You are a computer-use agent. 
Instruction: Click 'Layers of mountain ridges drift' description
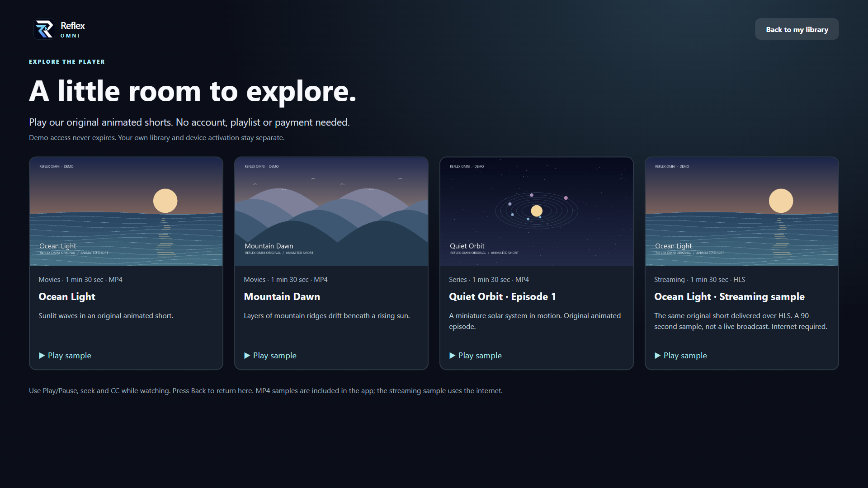coord(327,316)
